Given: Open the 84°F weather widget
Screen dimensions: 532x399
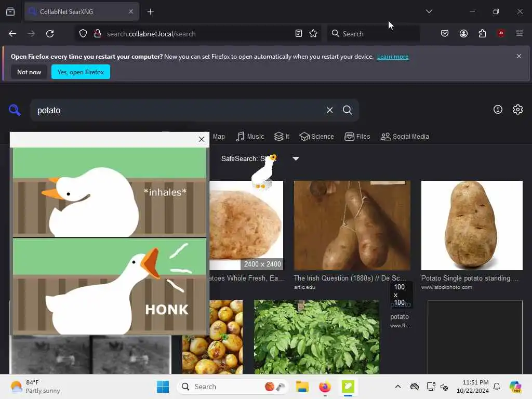Looking at the screenshot, I should [35, 387].
